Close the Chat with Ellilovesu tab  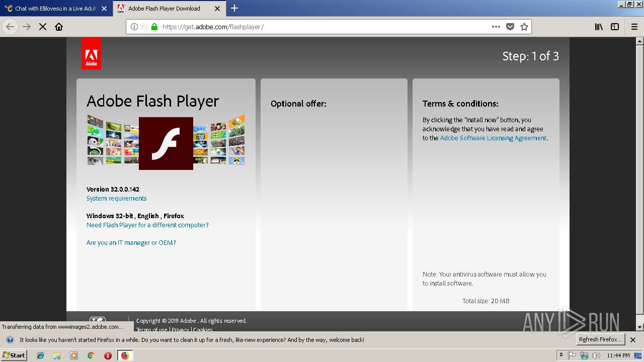104,9
